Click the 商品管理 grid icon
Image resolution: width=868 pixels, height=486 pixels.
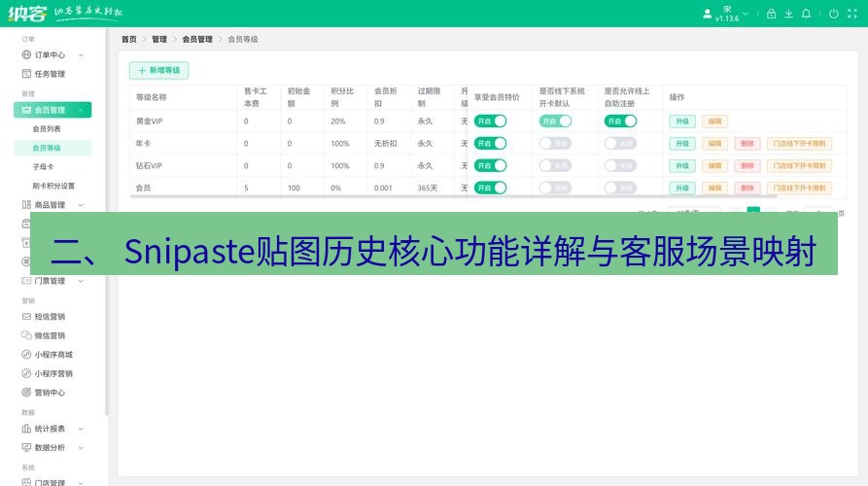click(26, 205)
